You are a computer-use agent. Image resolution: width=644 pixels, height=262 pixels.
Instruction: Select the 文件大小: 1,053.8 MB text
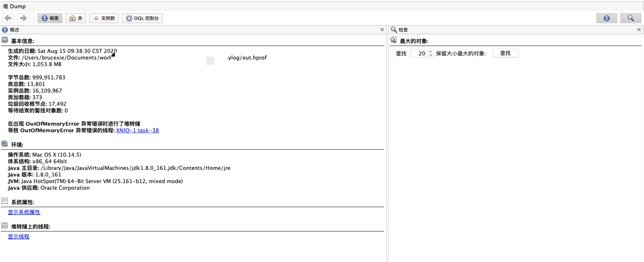[x=35, y=64]
